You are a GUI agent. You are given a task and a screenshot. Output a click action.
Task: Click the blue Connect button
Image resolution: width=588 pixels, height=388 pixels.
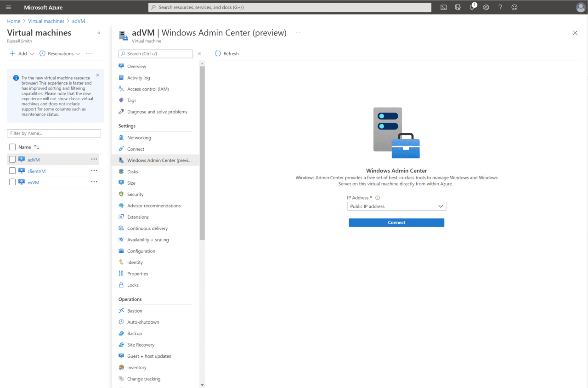click(x=396, y=223)
